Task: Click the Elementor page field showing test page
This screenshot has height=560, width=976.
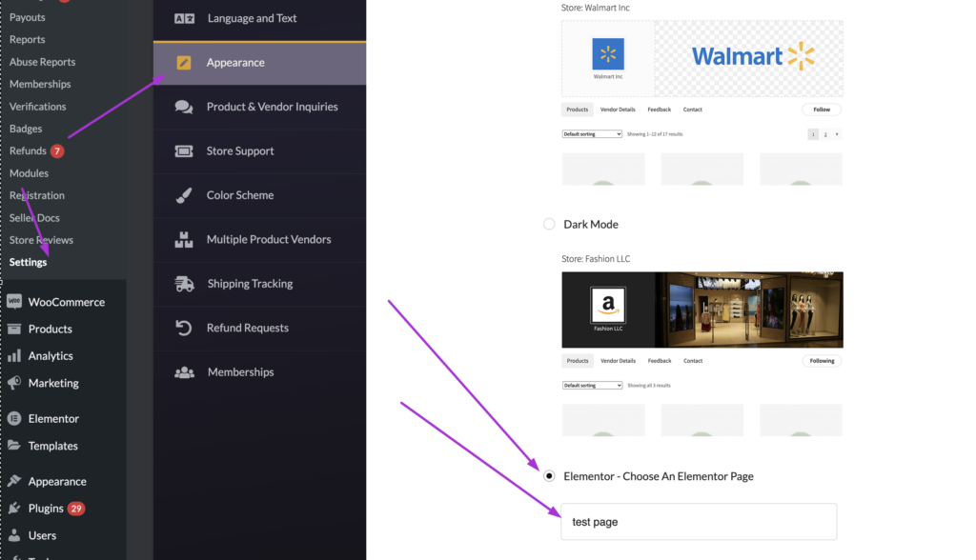Action: [699, 521]
